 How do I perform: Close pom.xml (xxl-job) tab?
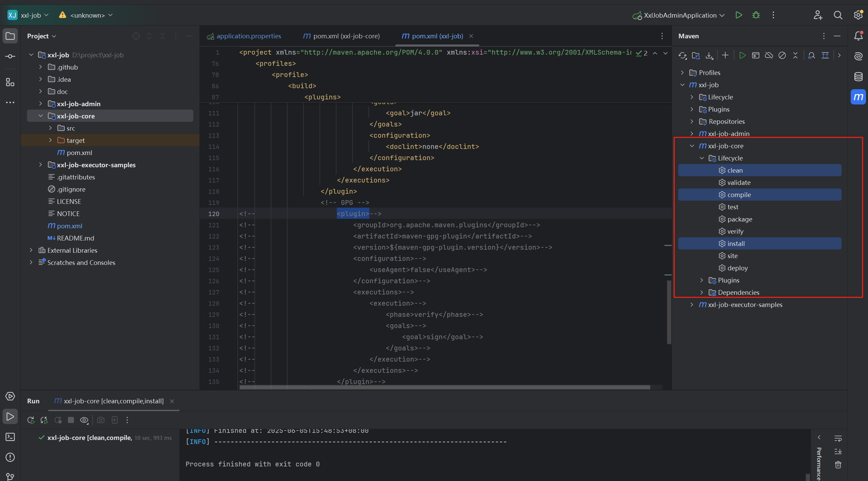[x=471, y=36]
